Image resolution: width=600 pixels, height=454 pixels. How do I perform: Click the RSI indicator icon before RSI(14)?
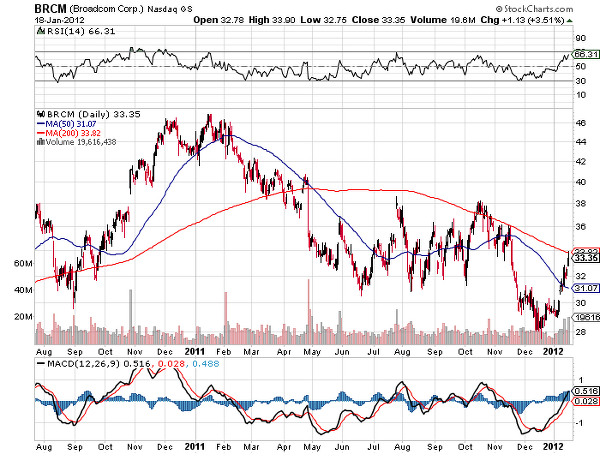[41, 31]
